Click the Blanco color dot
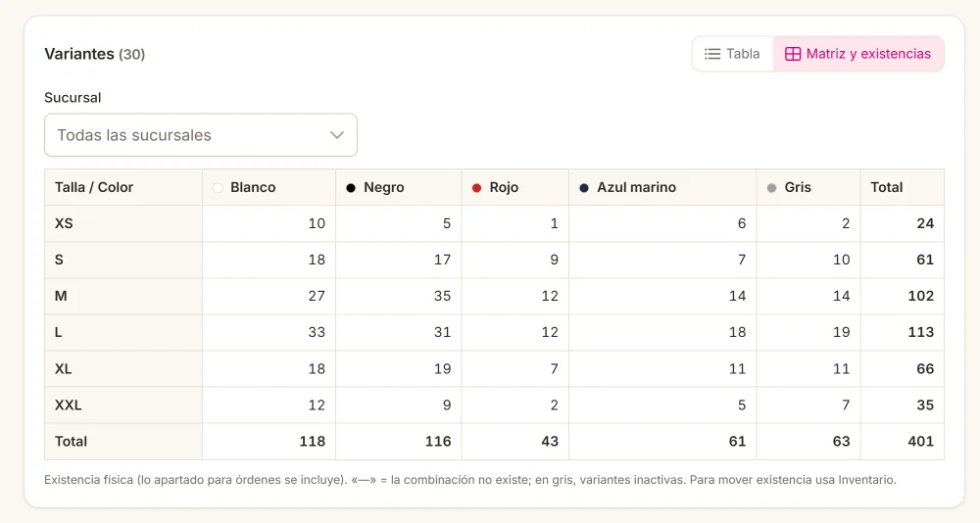The width and height of the screenshot is (980, 523). tap(218, 187)
